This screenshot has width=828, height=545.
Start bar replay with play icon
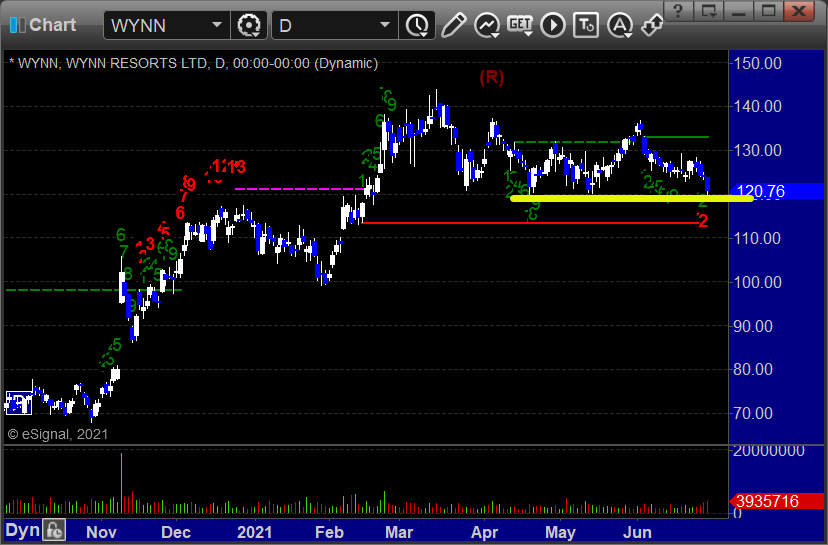click(553, 25)
